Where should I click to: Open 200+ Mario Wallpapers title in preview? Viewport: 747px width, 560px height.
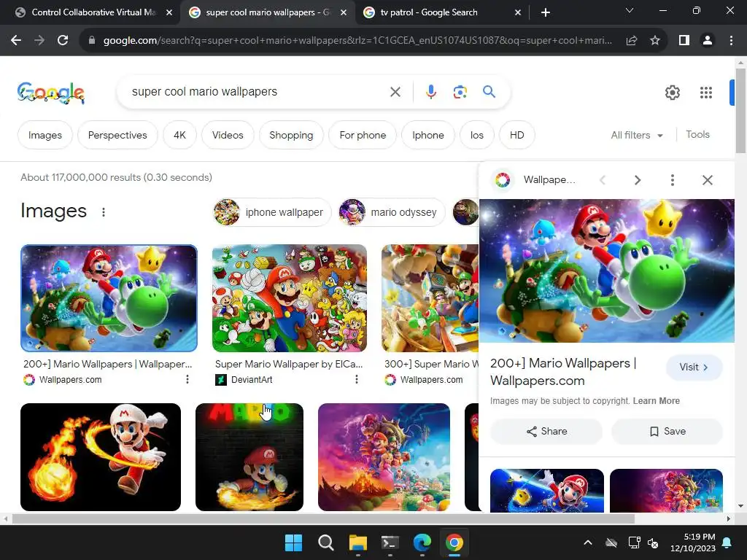[562, 372]
